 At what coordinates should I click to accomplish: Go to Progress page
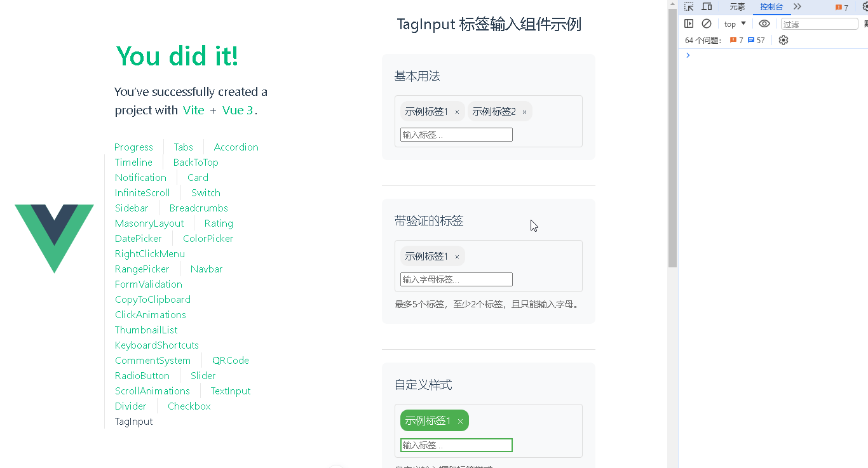(x=133, y=147)
